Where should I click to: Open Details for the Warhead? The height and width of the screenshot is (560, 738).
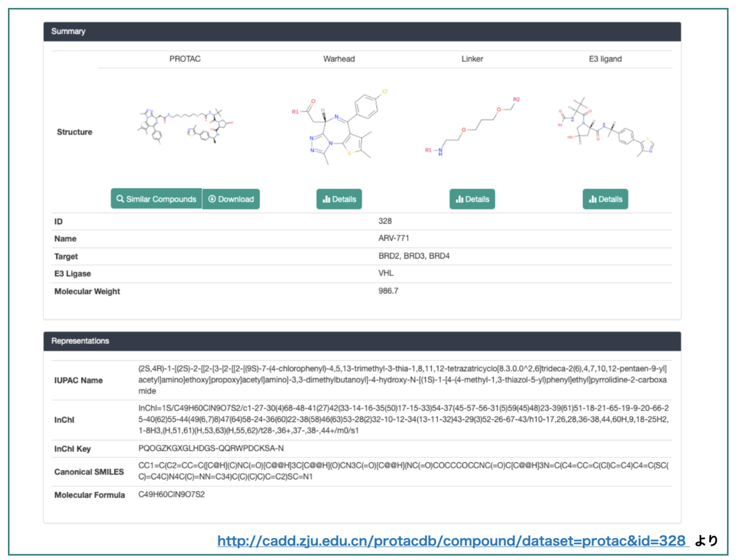(339, 199)
